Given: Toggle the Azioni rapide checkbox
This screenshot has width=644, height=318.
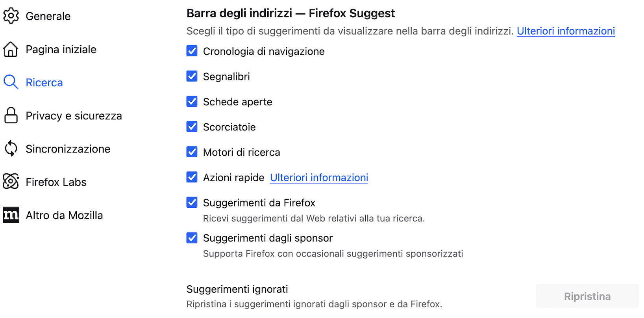Looking at the screenshot, I should (192, 177).
